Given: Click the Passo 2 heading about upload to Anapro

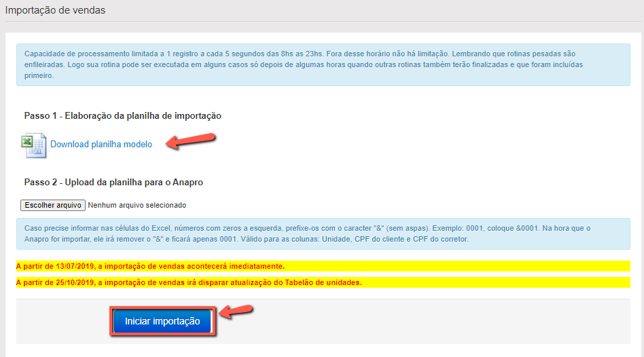Looking at the screenshot, I should click(x=113, y=183).
